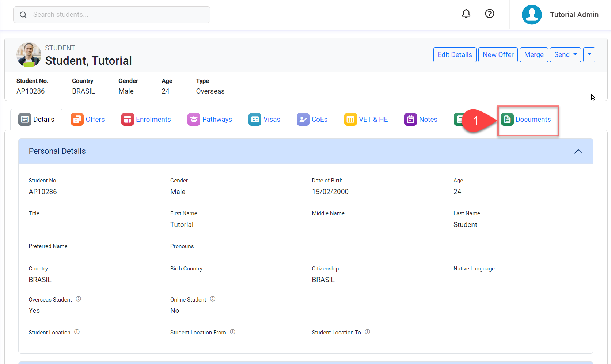Click the Online Student info icon
The height and width of the screenshot is (364, 611).
tap(213, 299)
